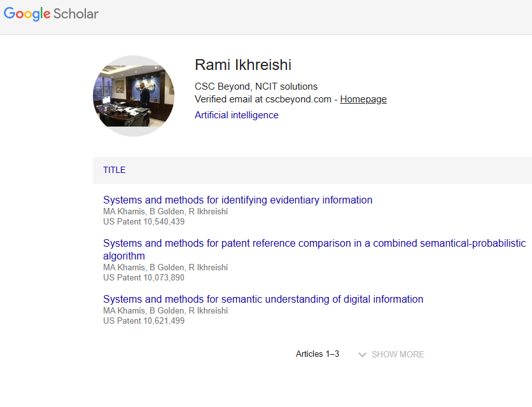Open the patent reference comparison article
The height and width of the screenshot is (407, 532).
[314, 244]
